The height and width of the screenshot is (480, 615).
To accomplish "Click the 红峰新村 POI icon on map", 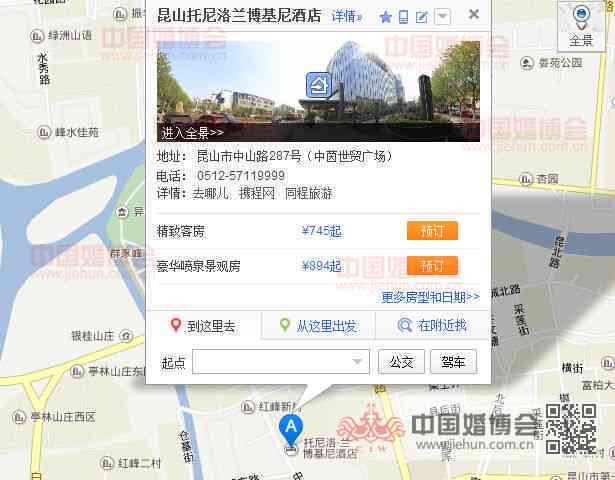I will (247, 407).
